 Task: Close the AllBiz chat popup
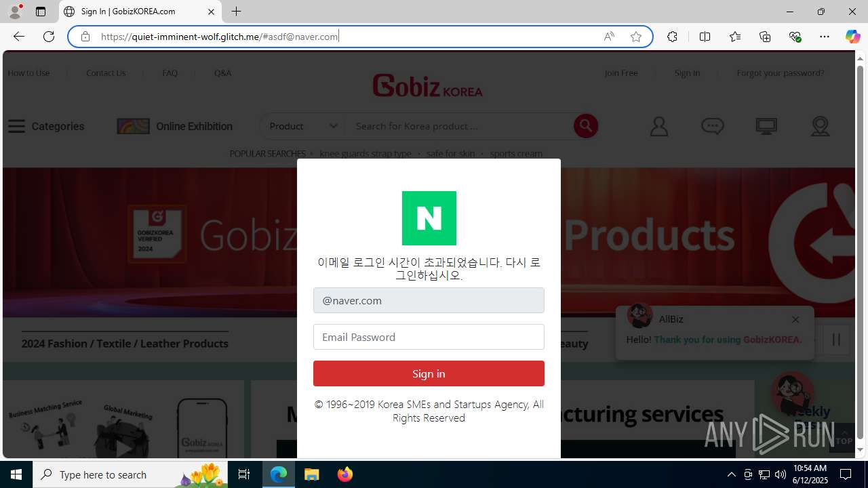795,319
